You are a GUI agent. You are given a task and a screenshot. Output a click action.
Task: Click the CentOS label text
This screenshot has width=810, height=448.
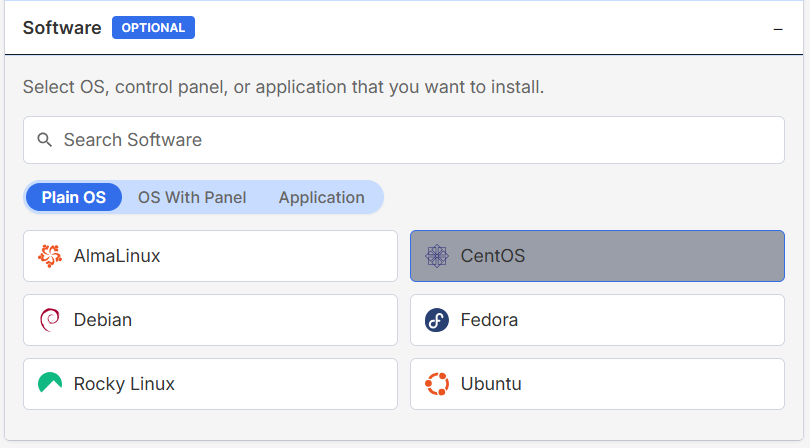[x=493, y=256]
